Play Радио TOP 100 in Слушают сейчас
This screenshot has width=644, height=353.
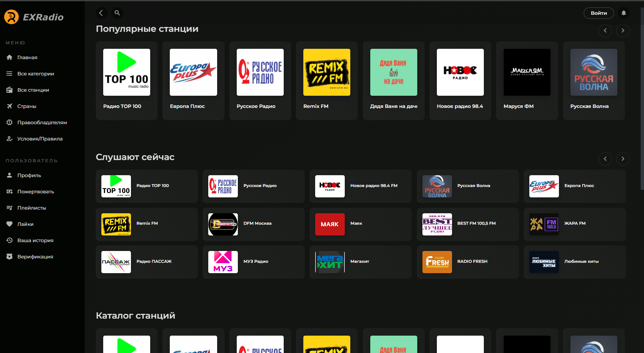(147, 186)
